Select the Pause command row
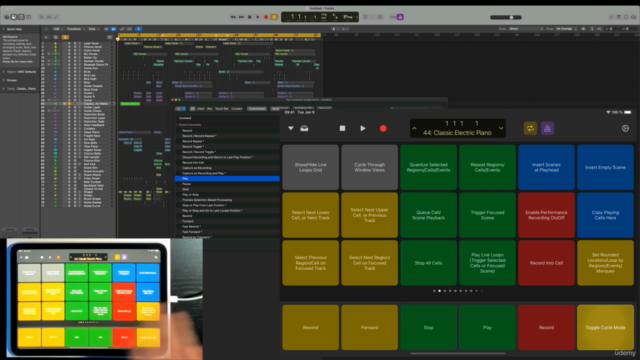This screenshot has width=640, height=360. point(227,184)
